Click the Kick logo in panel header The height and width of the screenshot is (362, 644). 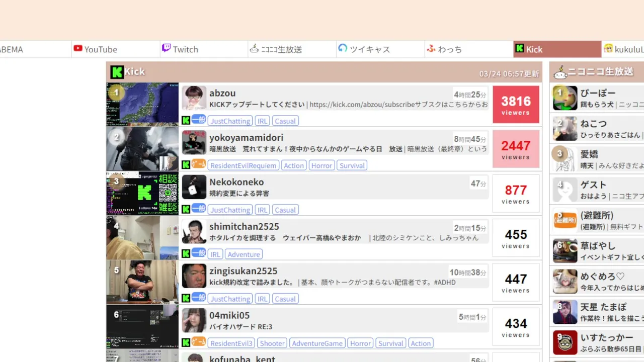pyautogui.click(x=117, y=72)
